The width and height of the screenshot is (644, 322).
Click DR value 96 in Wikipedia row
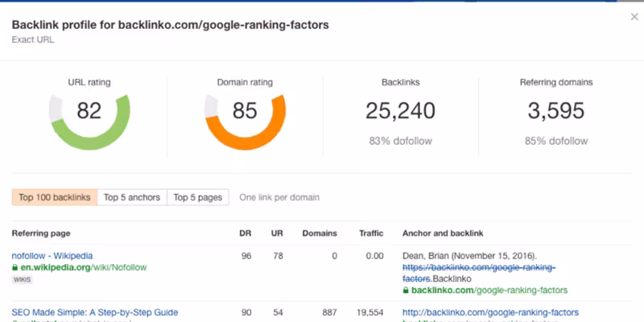[x=246, y=256]
